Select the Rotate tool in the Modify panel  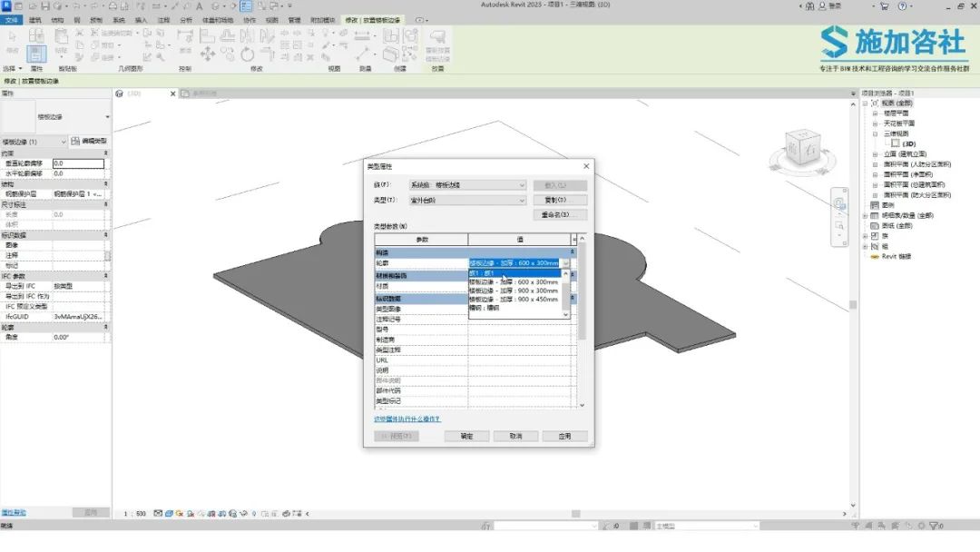[247, 54]
